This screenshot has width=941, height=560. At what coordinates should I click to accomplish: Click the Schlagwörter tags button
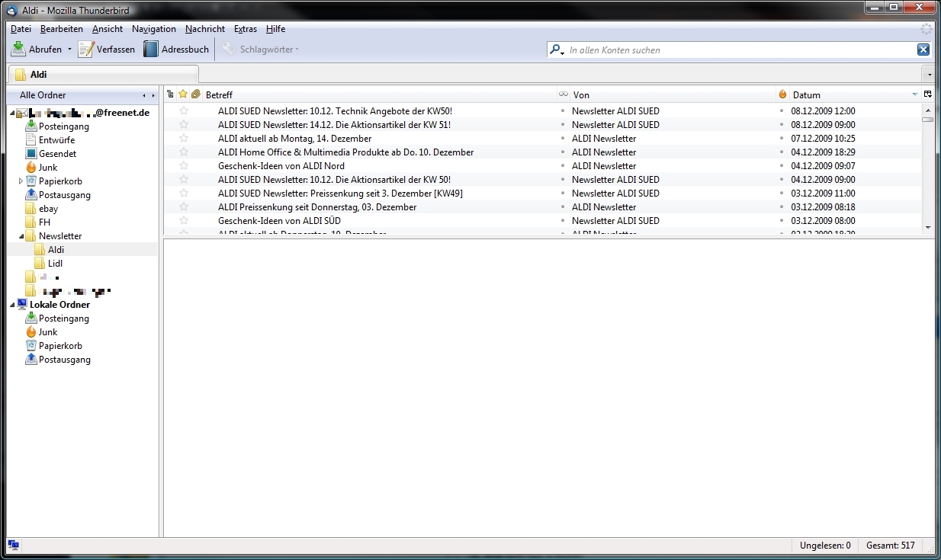(260, 50)
